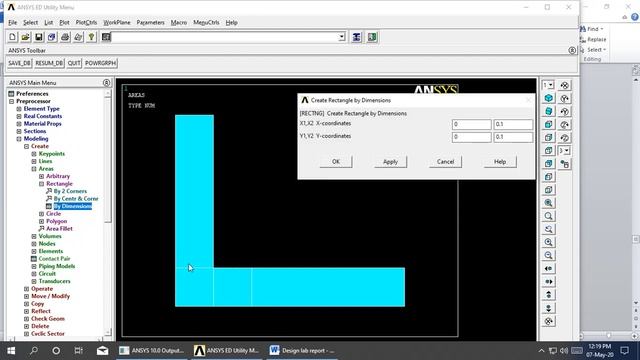Collapse the ANSYS Toolbar round button

tap(572, 50)
